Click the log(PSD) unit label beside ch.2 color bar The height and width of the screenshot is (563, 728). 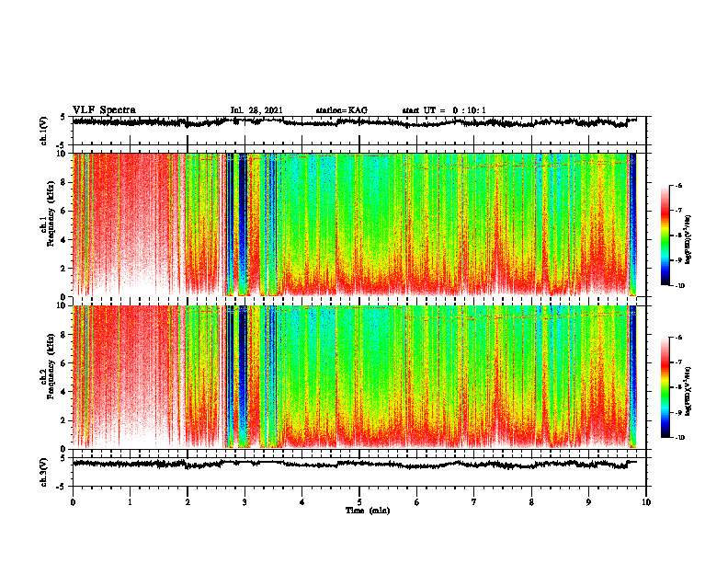click(x=689, y=391)
